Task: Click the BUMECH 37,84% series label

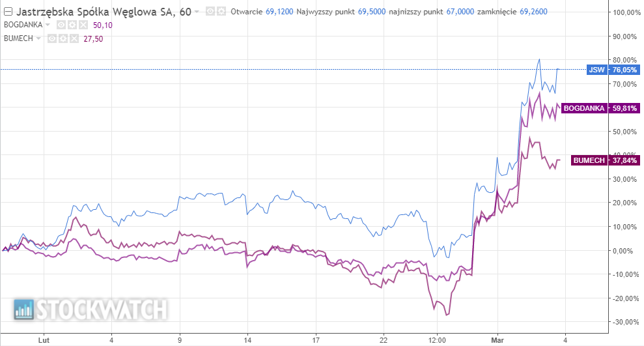Action: pos(606,160)
